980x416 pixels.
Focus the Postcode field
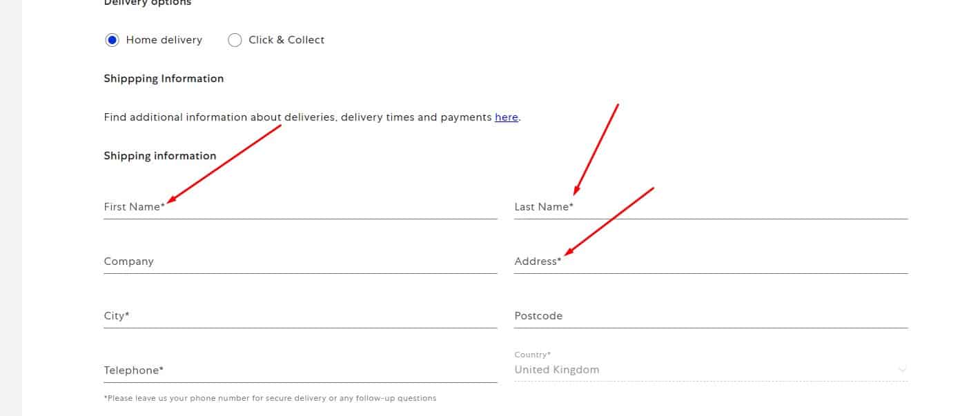(710, 316)
